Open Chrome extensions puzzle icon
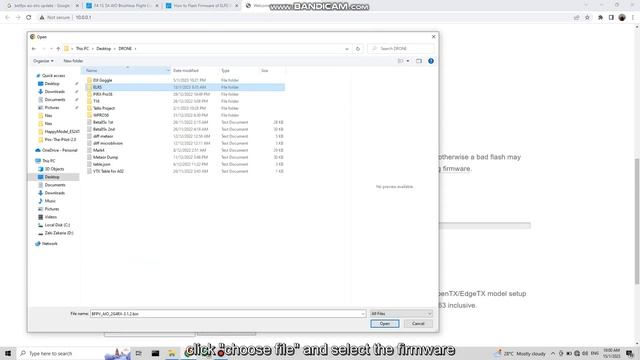The image size is (640, 360). point(600,18)
